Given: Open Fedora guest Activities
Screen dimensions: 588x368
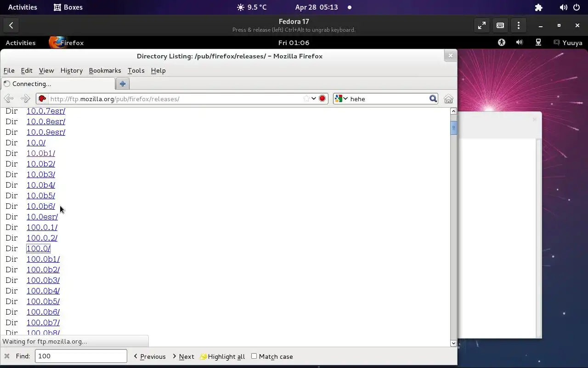Looking at the screenshot, I should [x=20, y=43].
